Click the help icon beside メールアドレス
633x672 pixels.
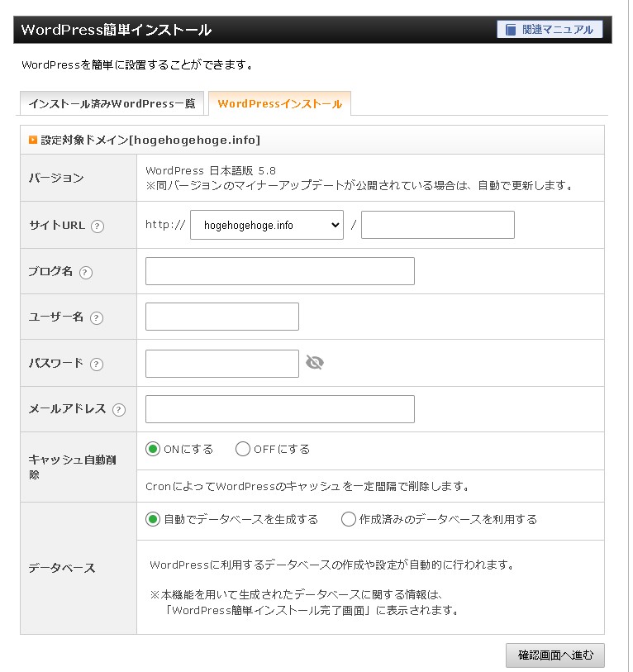tap(119, 410)
